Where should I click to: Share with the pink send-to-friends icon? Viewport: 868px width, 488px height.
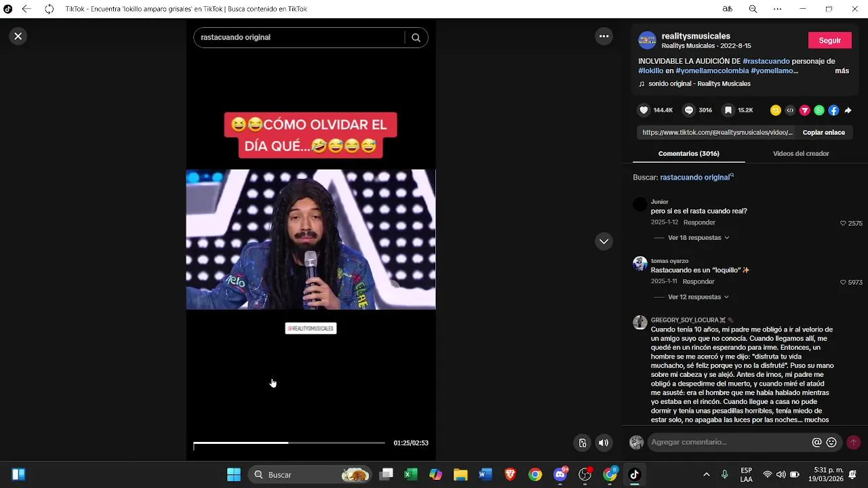click(805, 110)
